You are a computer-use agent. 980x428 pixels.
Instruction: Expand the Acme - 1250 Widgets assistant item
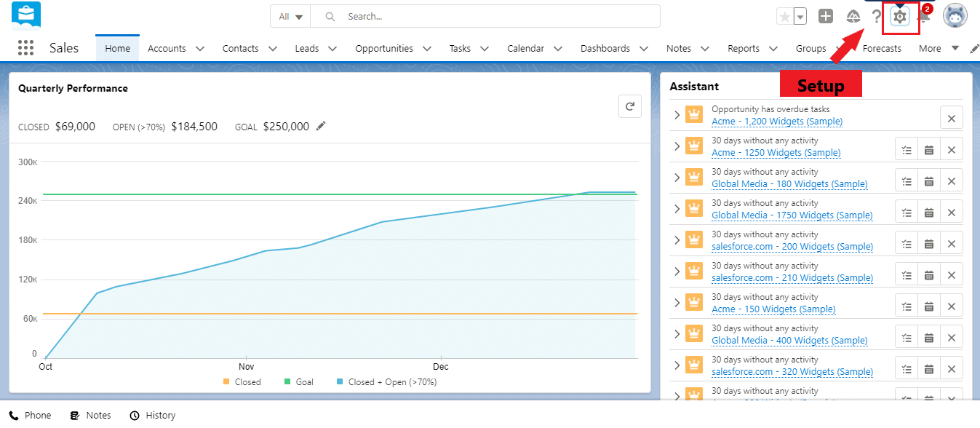[677, 146]
